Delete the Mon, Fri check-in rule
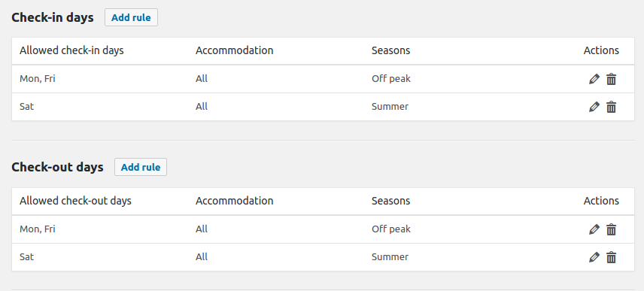The height and width of the screenshot is (291, 644). click(611, 79)
